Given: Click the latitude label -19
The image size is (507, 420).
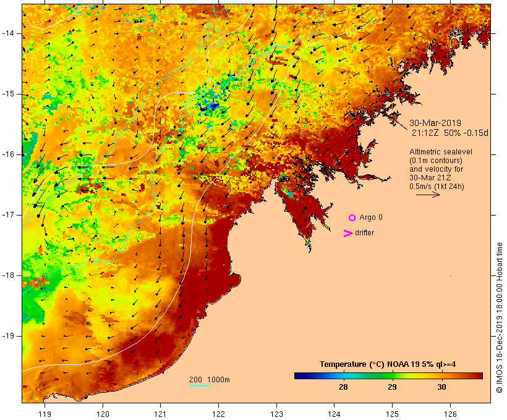Looking at the screenshot, I should 9,336.
